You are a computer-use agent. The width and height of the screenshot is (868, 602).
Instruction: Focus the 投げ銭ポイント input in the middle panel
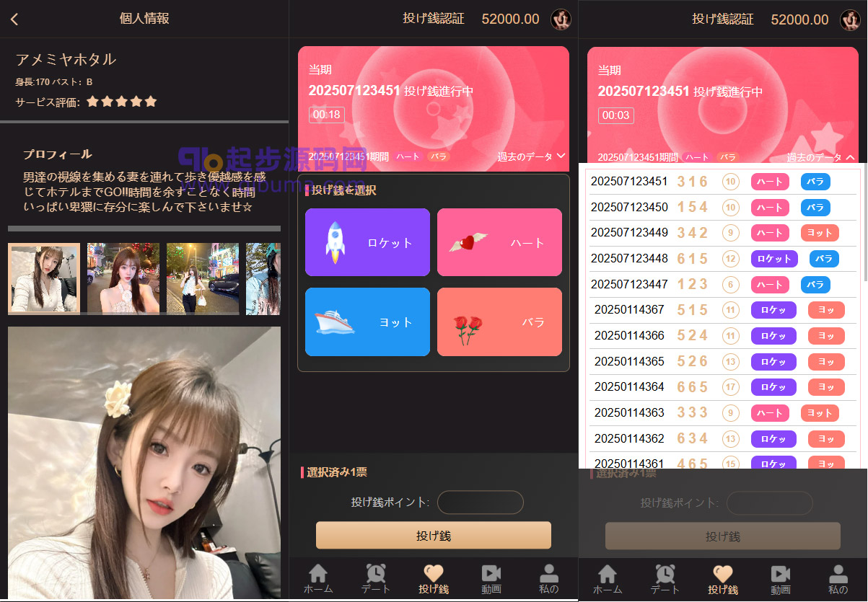(x=481, y=503)
